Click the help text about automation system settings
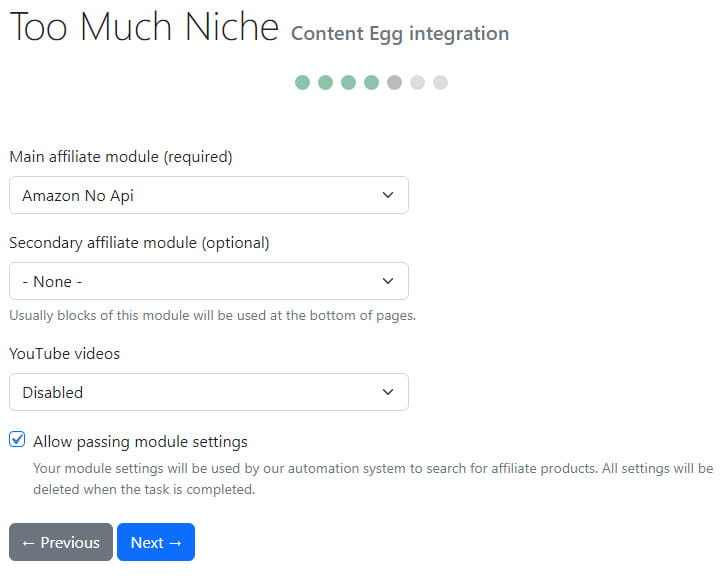This screenshot has height=586, width=722. [x=373, y=479]
